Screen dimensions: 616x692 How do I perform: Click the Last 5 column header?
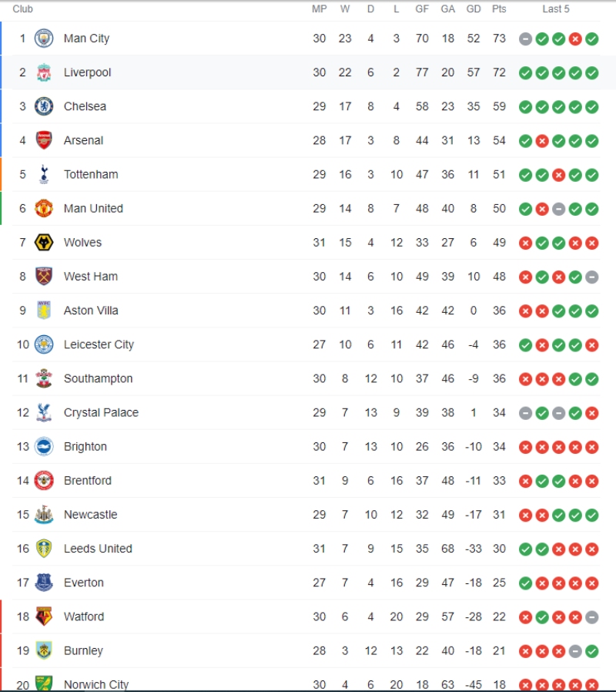(x=556, y=9)
